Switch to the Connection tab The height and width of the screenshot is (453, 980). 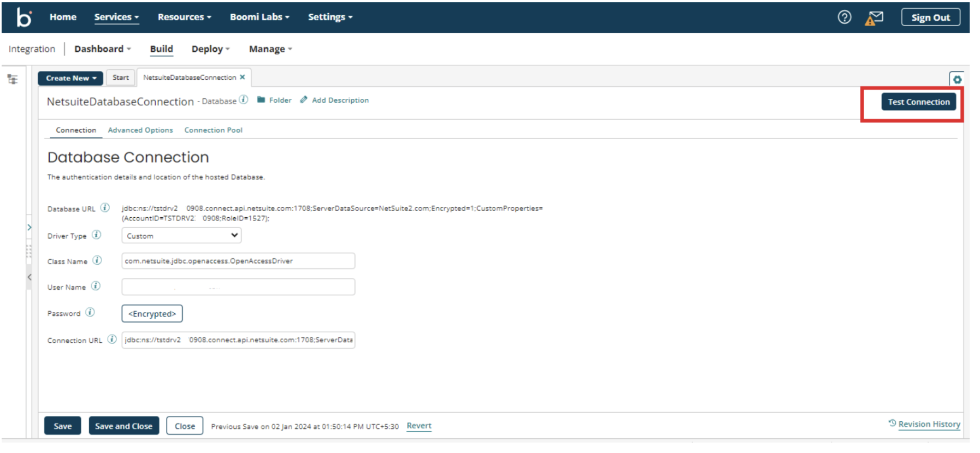point(76,130)
